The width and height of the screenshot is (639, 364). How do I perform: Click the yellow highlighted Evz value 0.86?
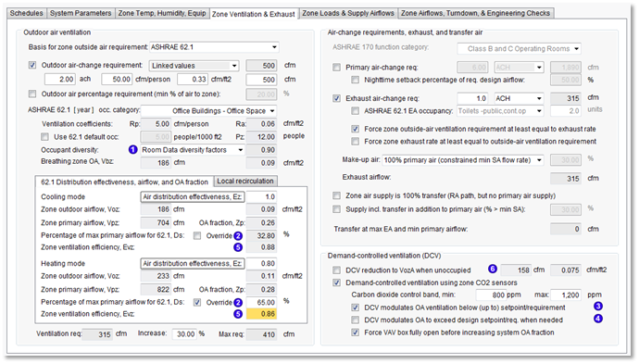tap(262, 314)
